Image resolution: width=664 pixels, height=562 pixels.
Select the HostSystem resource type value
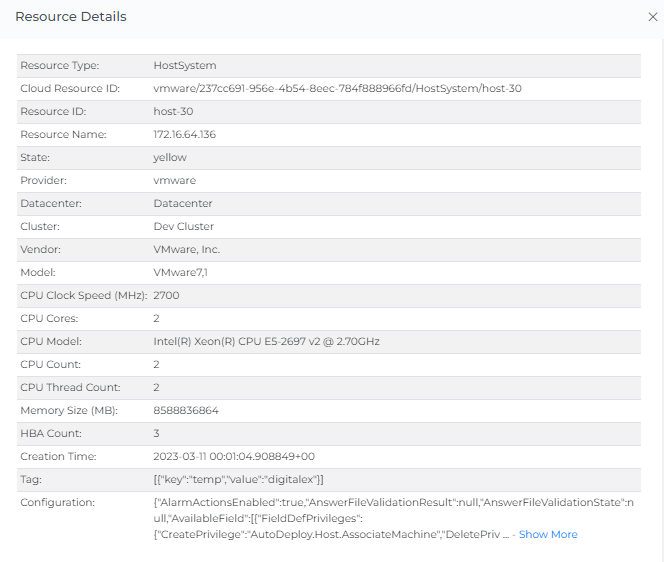click(185, 65)
